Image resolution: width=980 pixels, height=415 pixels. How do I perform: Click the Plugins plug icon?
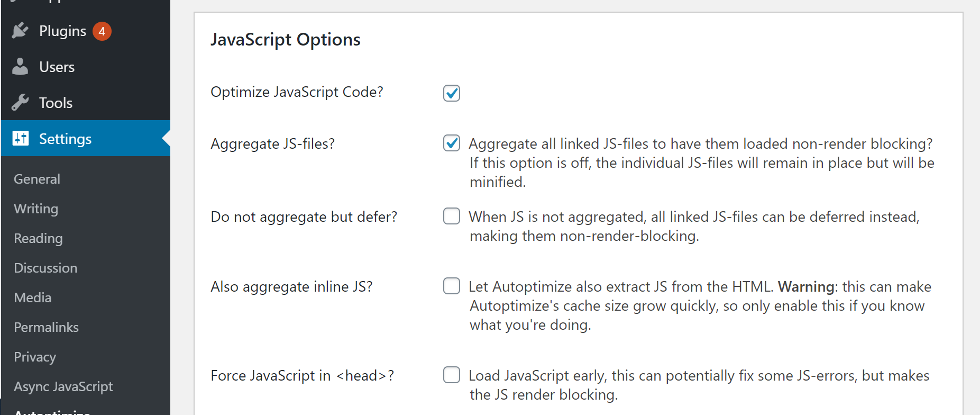(20, 31)
